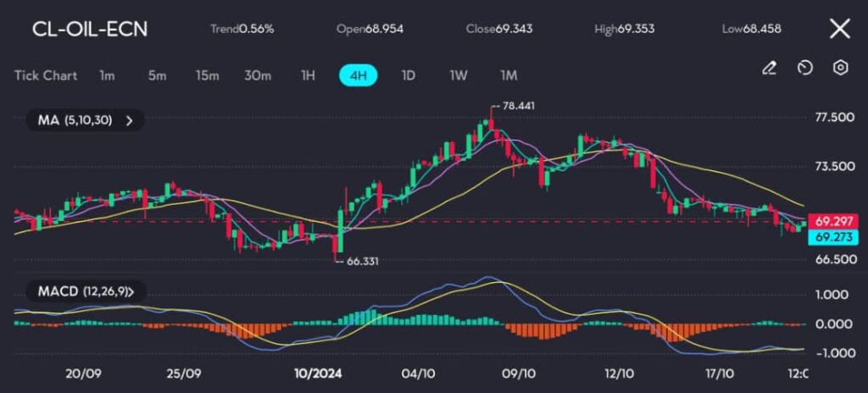Click the 78.441 high price marker
This screenshot has width=868, height=393.
[518, 106]
